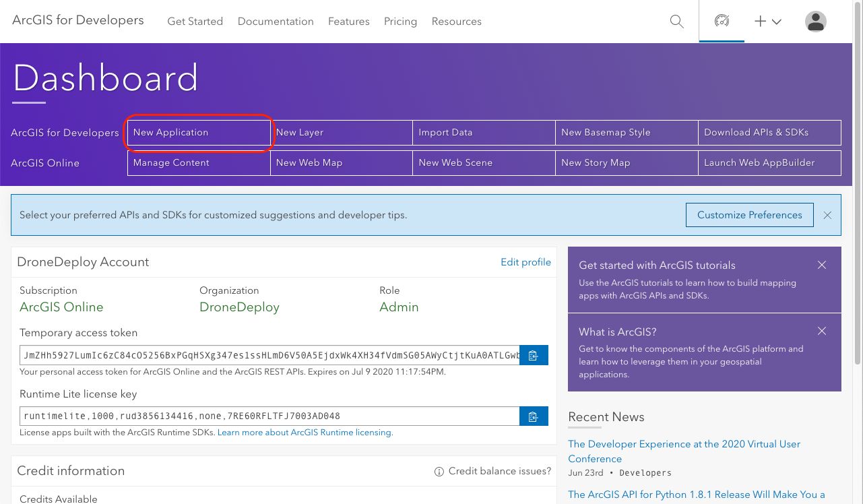Close the Get started with ArcGIS tutorials card
This screenshot has width=863, height=504.
pos(822,265)
